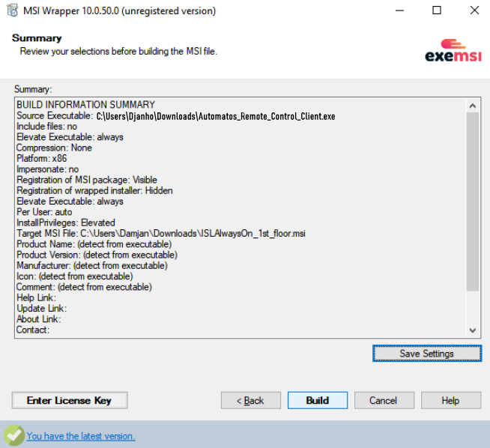
Task: Click the 'Platform: x86' line
Action: pos(41,158)
